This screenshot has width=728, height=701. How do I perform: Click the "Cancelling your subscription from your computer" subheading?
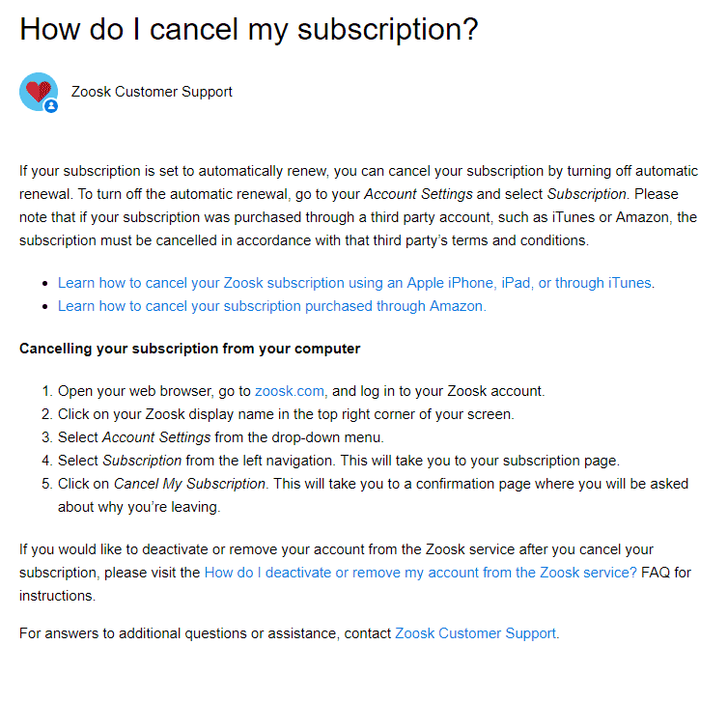(x=189, y=348)
